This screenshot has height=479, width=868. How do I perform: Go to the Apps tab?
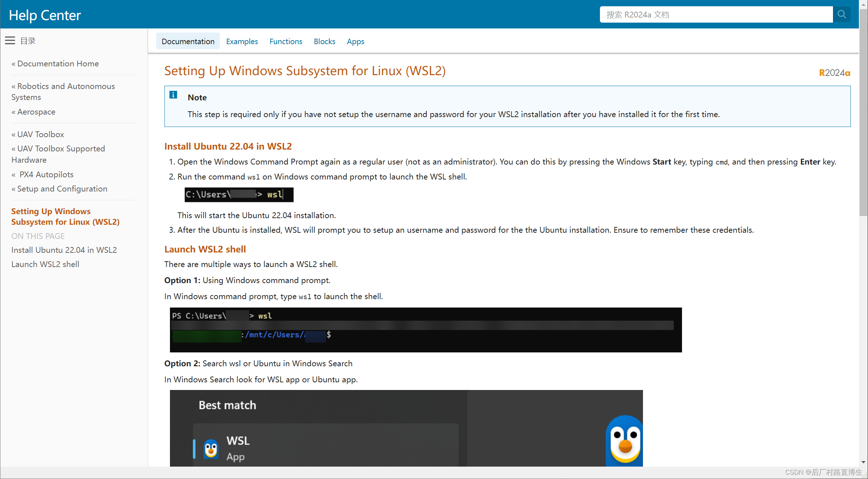tap(355, 42)
